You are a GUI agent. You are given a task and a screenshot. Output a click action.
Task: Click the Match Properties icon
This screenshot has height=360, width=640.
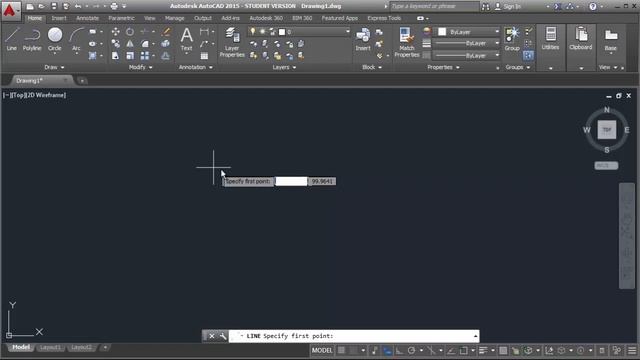pyautogui.click(x=407, y=42)
